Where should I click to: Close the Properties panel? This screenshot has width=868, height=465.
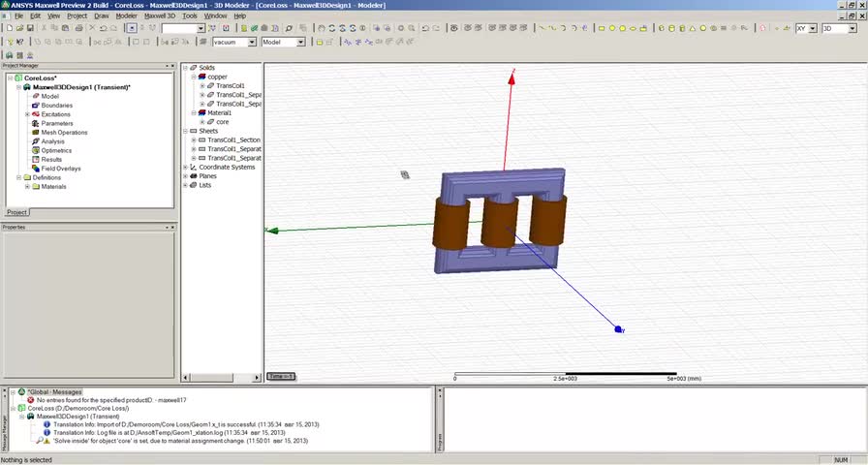[x=172, y=228]
